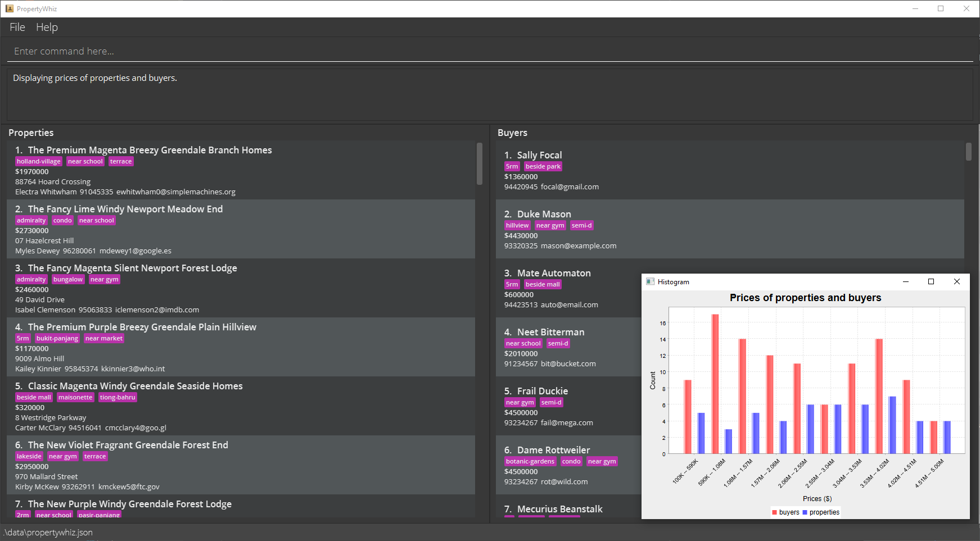This screenshot has height=541, width=980.
Task: Click the holland-village tag
Action: [x=38, y=161]
